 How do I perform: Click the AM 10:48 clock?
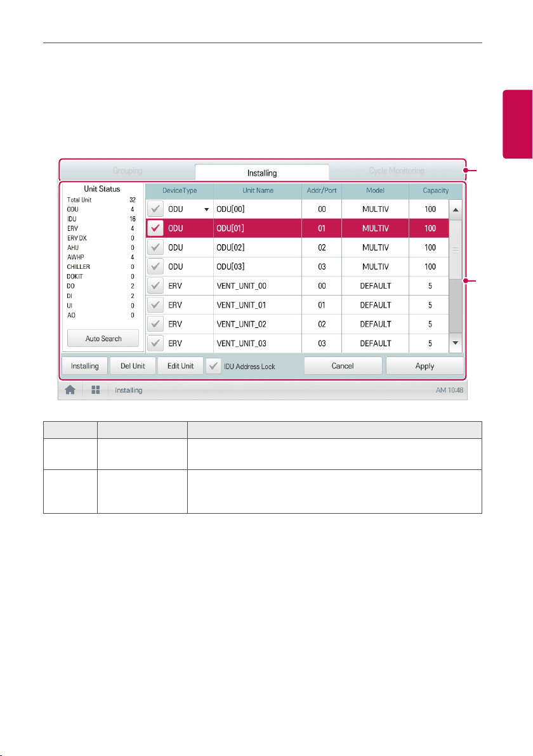(449, 390)
